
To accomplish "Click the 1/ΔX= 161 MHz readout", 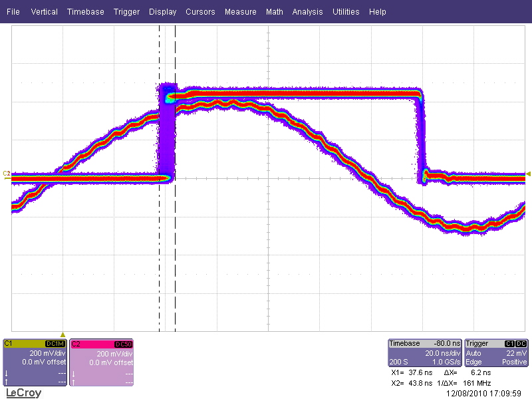I will click(x=464, y=384).
